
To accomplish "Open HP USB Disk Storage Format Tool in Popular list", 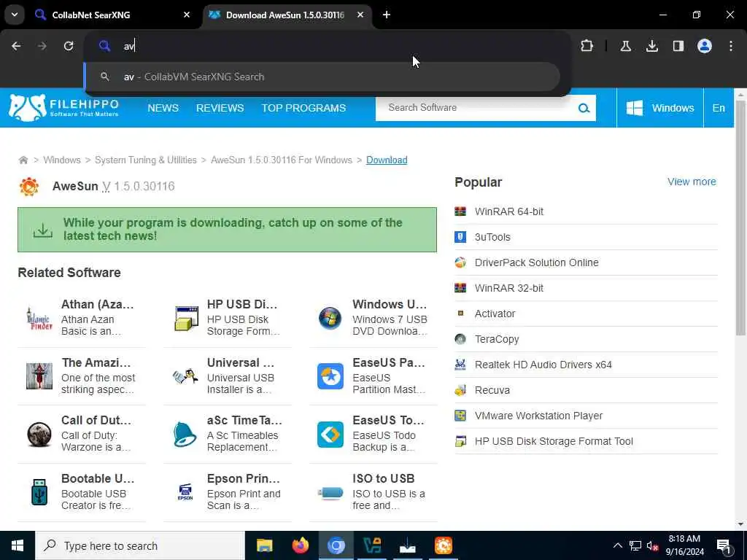I will (554, 441).
